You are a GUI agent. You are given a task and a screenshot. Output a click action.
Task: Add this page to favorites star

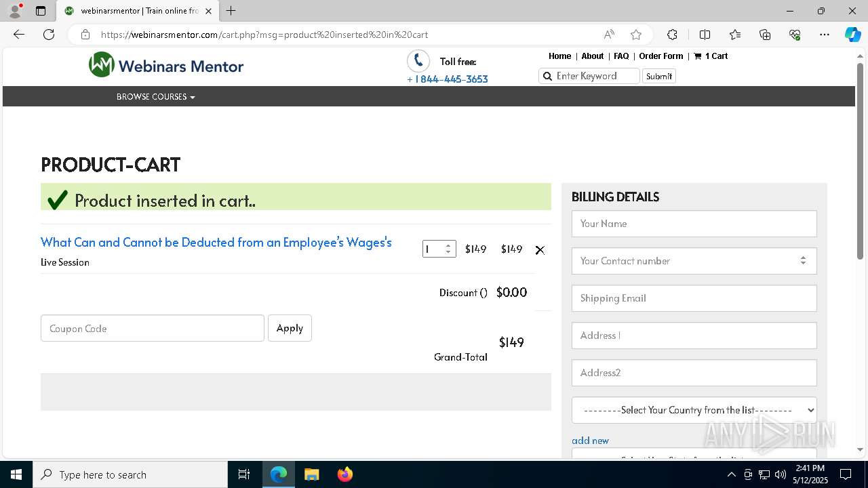point(635,35)
